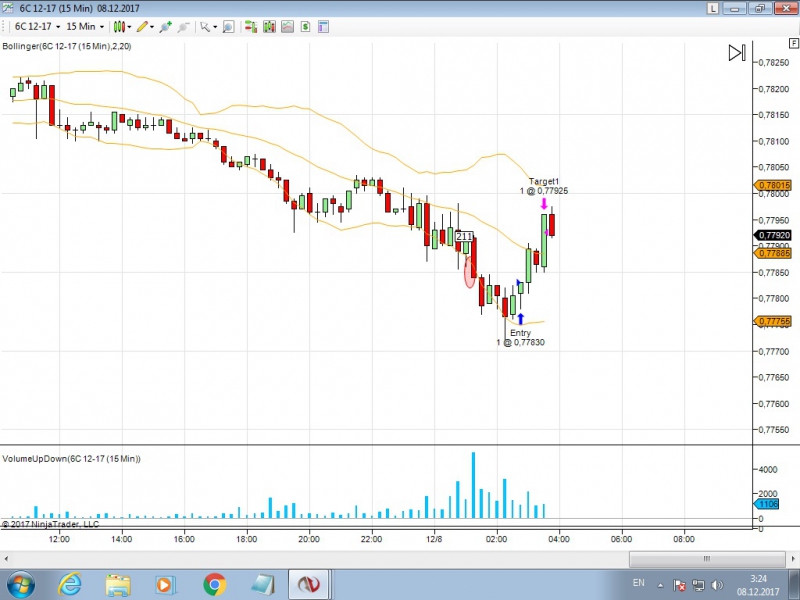
Task: Open Windows Explorer folder taskbar icon
Action: (x=118, y=585)
